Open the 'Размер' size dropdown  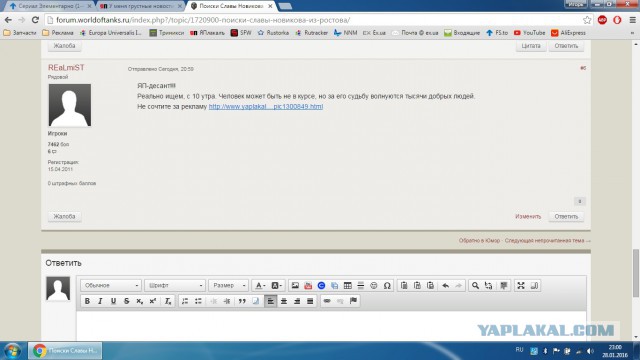pos(228,285)
